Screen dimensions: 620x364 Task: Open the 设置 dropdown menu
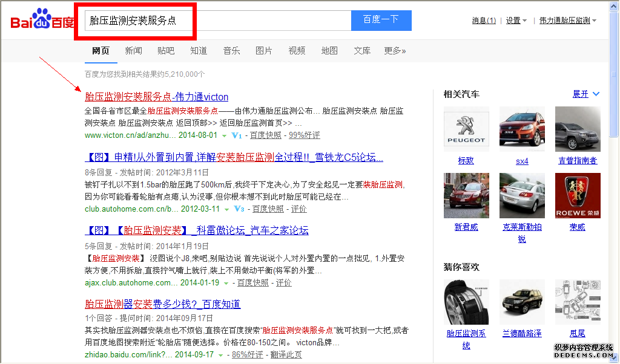click(516, 21)
